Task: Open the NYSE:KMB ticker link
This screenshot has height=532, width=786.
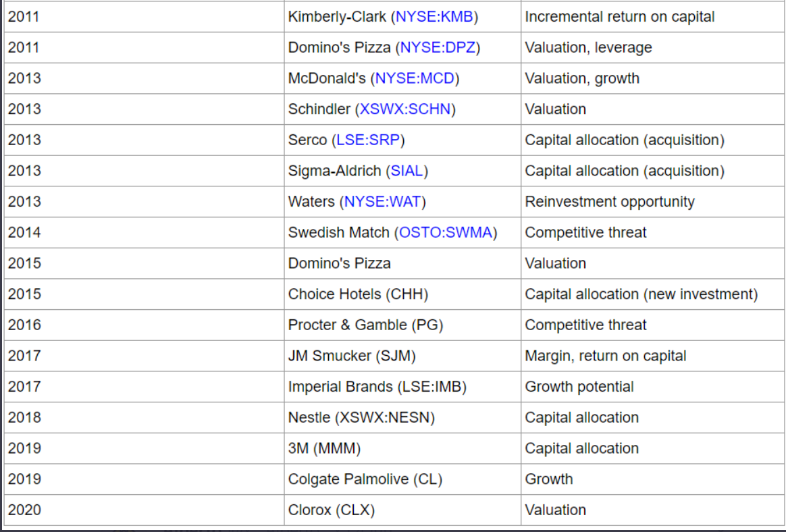Action: click(434, 17)
